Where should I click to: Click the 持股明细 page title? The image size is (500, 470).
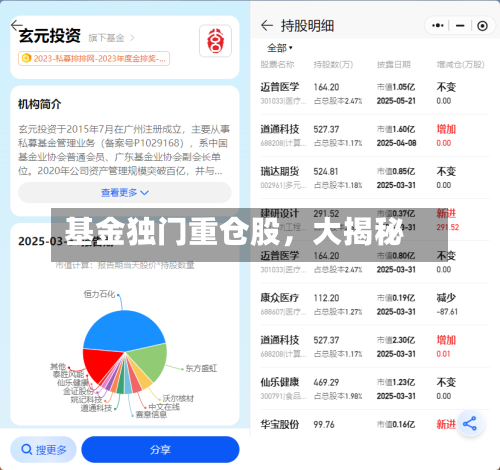pos(307,26)
